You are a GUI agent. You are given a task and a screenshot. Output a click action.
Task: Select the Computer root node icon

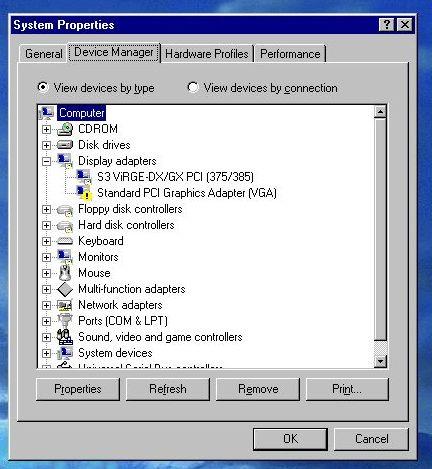[46, 113]
